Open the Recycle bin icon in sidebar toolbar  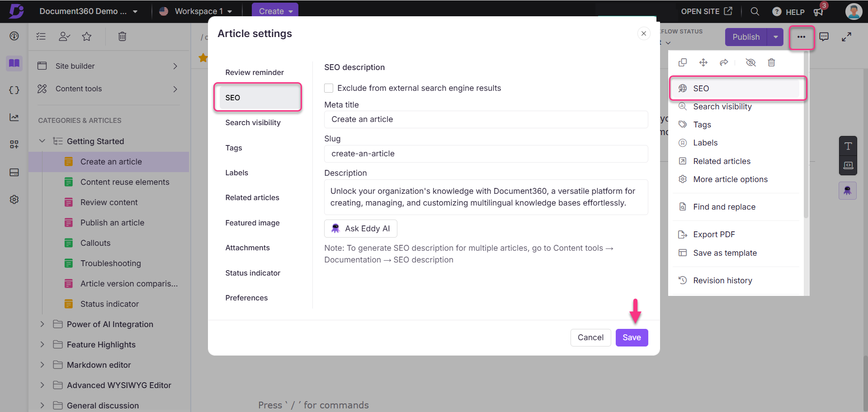tap(122, 37)
